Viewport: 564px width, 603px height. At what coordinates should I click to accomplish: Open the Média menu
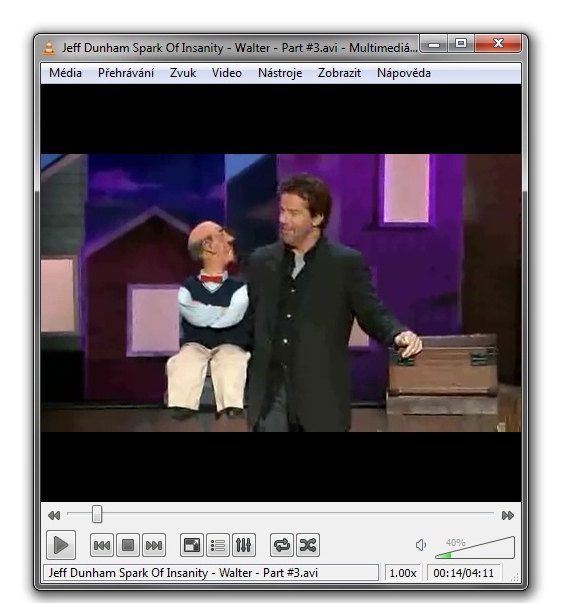[65, 73]
